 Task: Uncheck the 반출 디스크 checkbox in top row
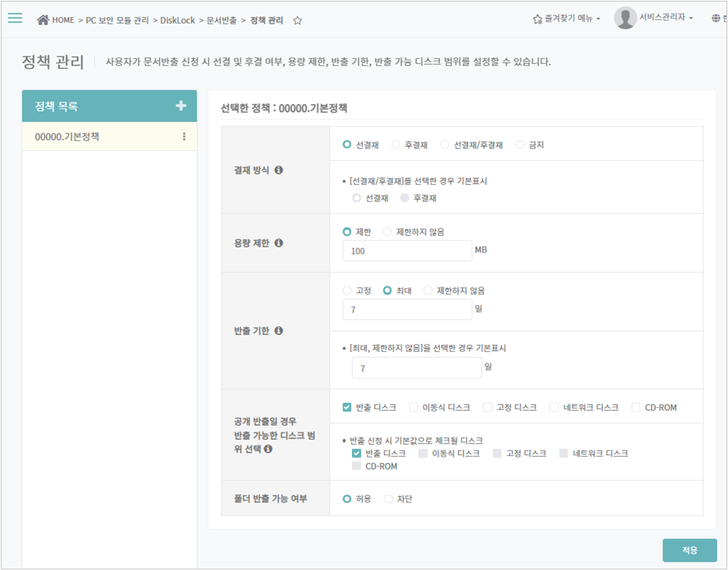click(x=347, y=407)
